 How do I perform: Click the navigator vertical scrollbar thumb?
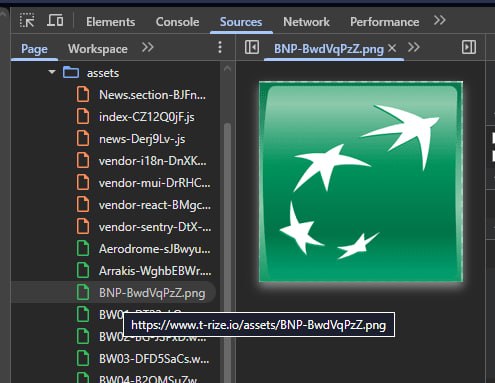(x=228, y=253)
